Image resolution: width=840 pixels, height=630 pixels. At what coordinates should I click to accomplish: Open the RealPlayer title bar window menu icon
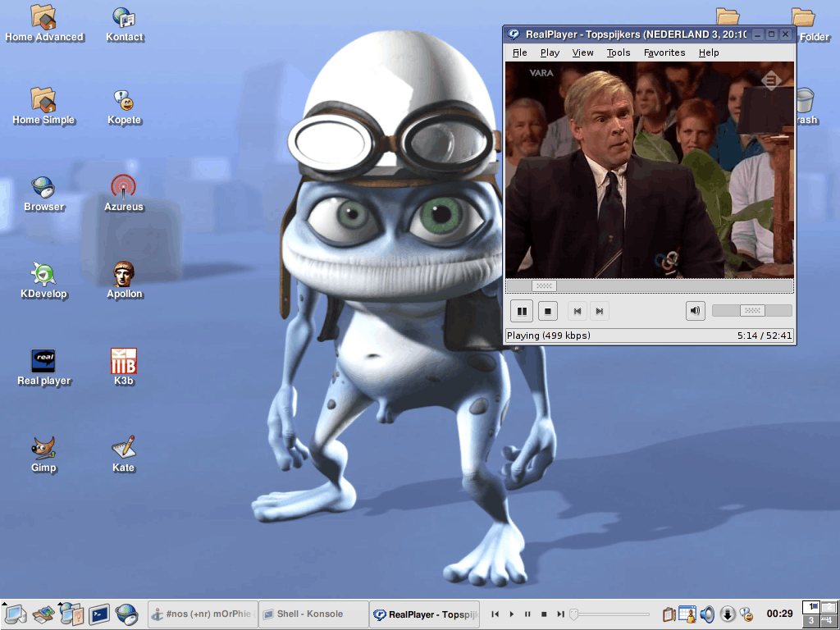point(514,34)
